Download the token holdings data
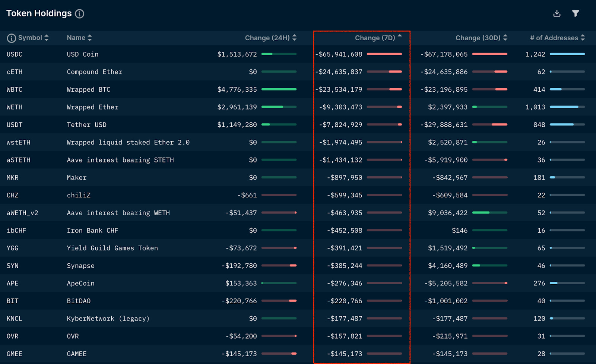 pos(557,13)
